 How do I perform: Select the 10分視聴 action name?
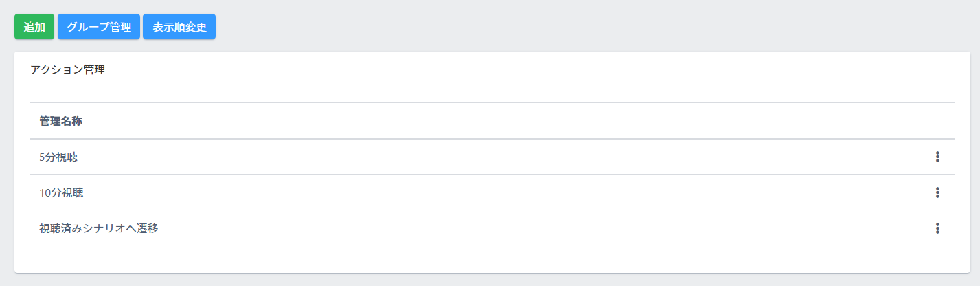pyautogui.click(x=61, y=192)
